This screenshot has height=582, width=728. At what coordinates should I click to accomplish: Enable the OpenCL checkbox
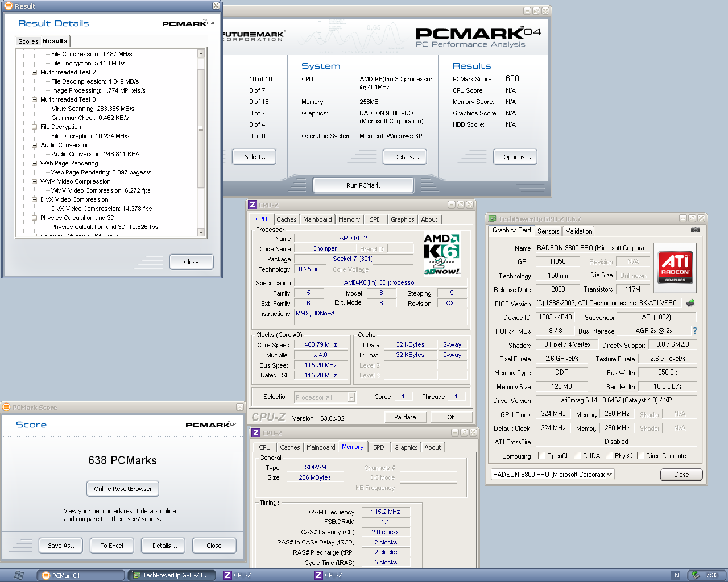click(x=541, y=456)
